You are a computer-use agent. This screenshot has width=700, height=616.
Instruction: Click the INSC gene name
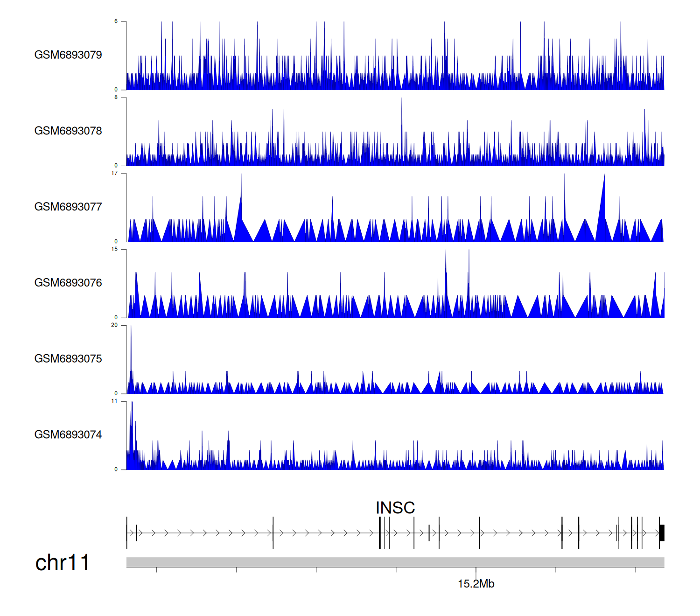395,508
